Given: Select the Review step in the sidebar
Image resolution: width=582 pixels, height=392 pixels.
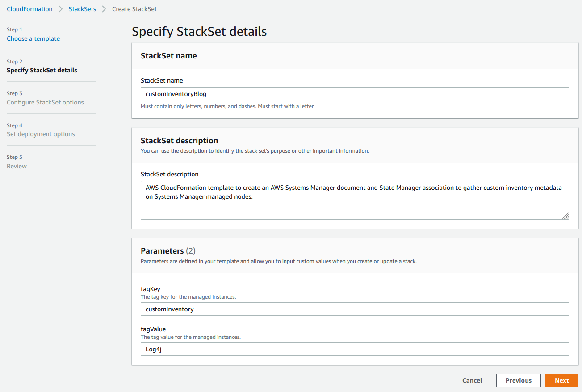Looking at the screenshot, I should (17, 166).
